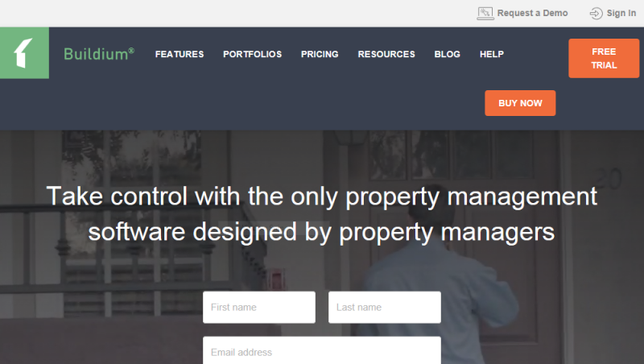Select HELP in the navigation bar
644x364 pixels.
coord(492,54)
